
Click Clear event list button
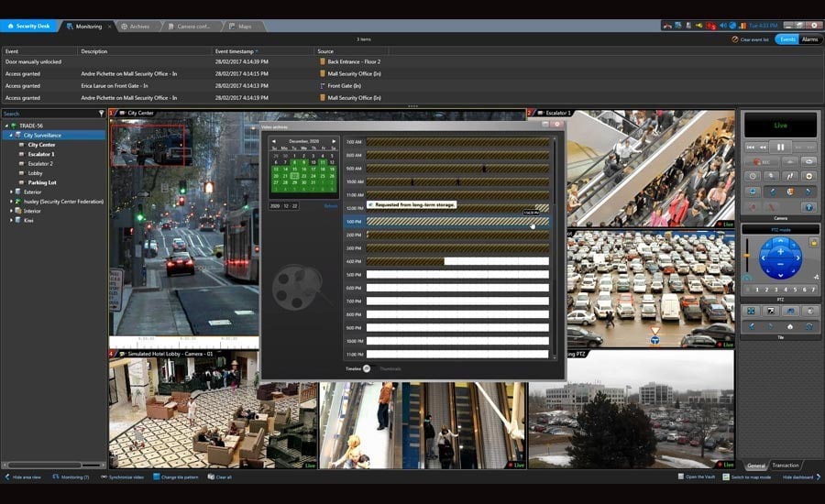tap(752, 39)
